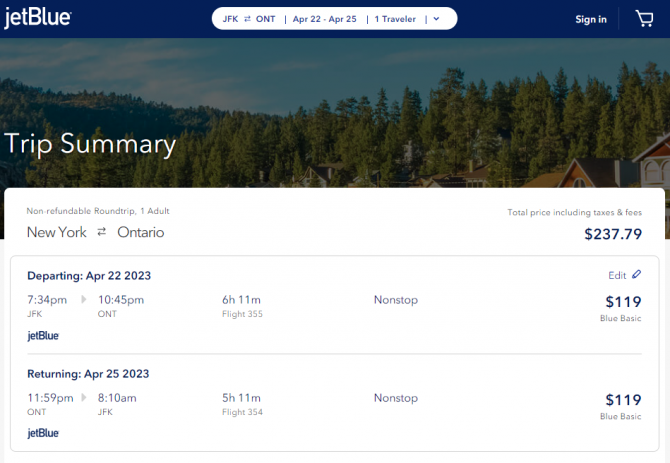Click Nonstop on departing flight

tap(396, 300)
